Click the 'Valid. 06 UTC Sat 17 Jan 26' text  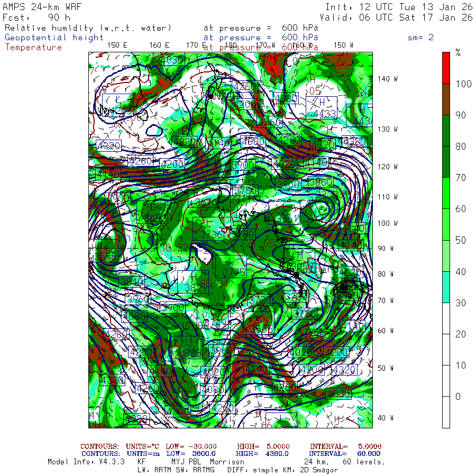[x=396, y=17]
